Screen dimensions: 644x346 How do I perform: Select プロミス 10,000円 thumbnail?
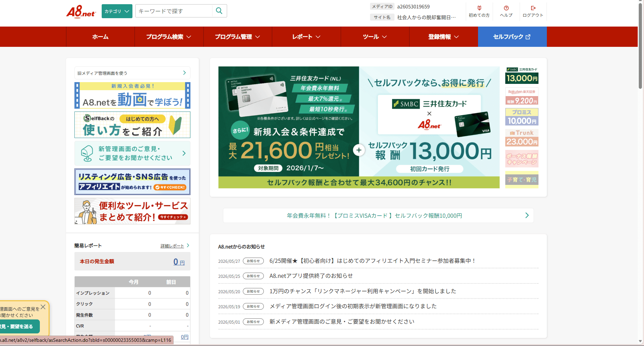[522, 117]
